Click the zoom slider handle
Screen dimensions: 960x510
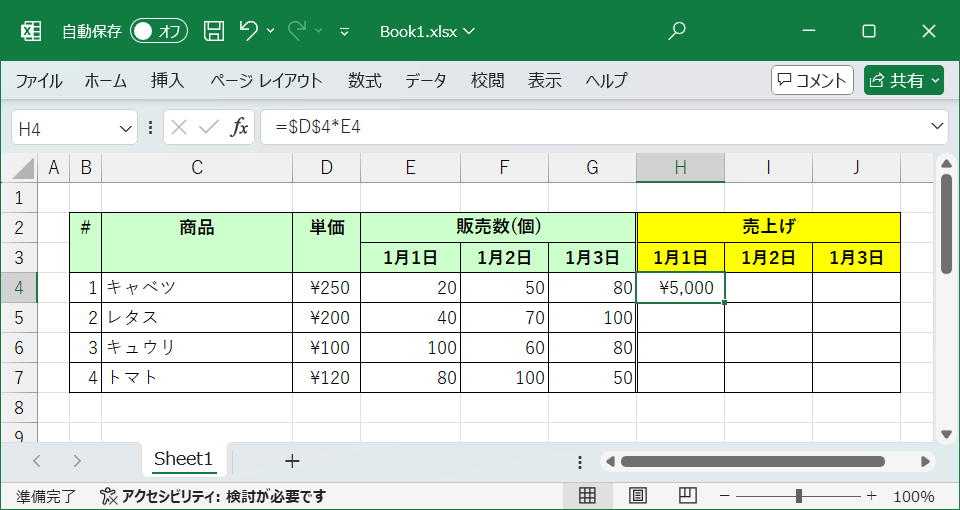pos(799,496)
